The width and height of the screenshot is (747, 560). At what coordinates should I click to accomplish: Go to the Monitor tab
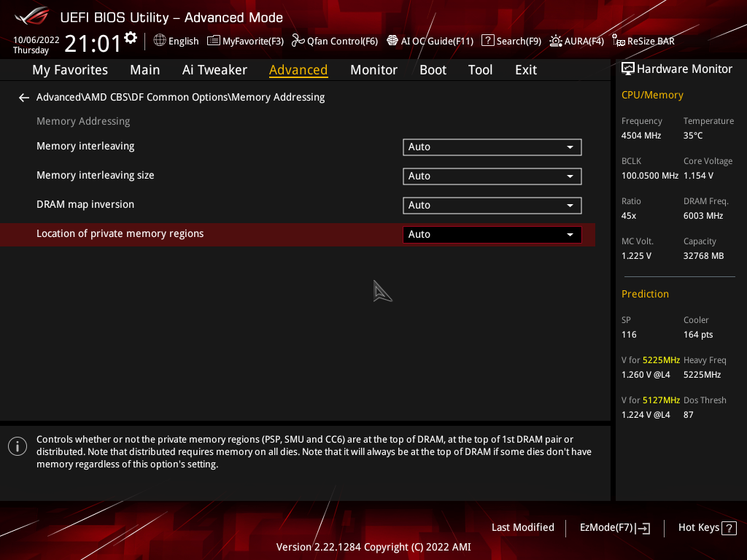(373, 70)
